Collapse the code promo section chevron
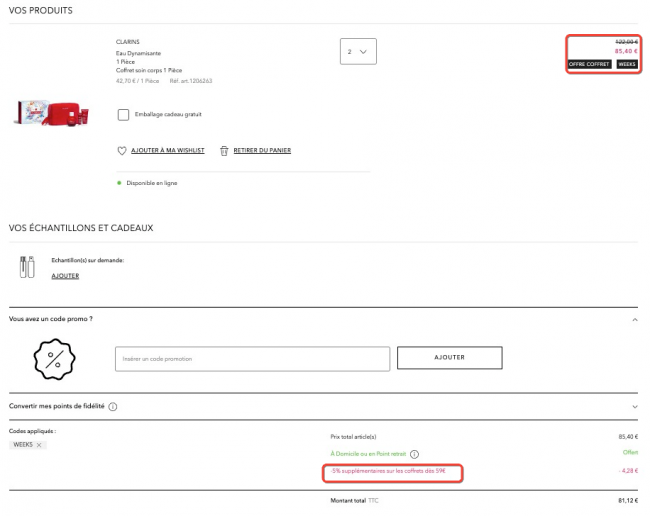Image resolution: width=650 pixels, height=516 pixels. click(x=635, y=320)
